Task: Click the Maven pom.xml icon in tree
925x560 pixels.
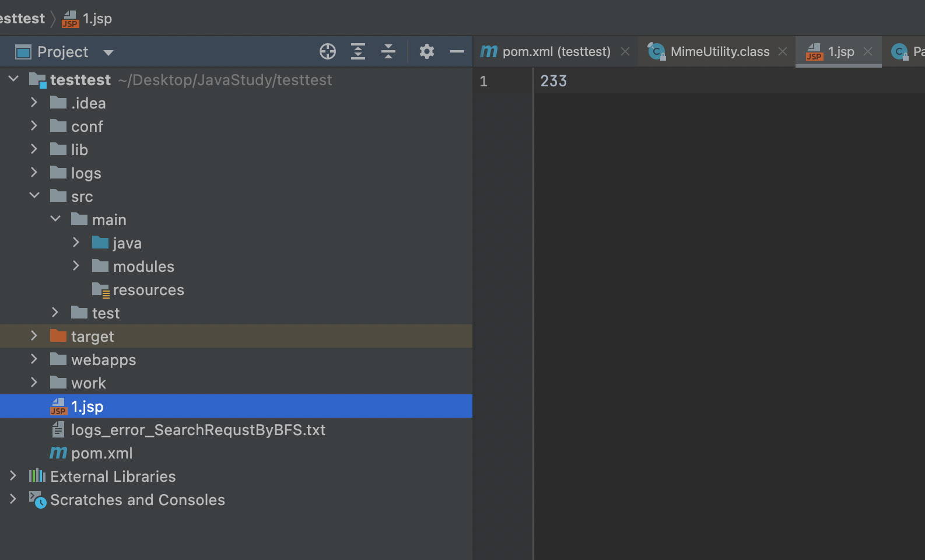Action: [58, 453]
